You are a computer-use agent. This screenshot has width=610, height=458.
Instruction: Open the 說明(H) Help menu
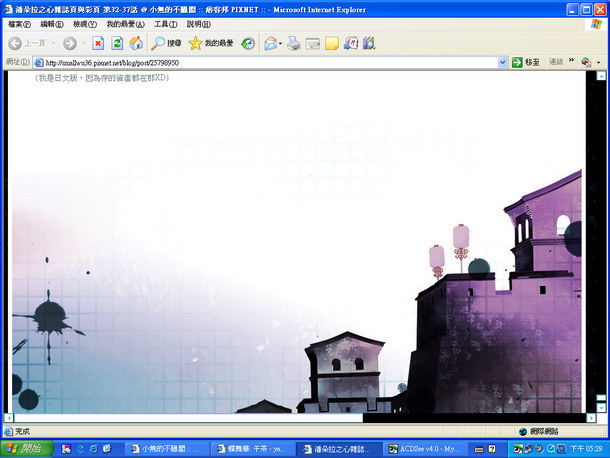coord(198,25)
